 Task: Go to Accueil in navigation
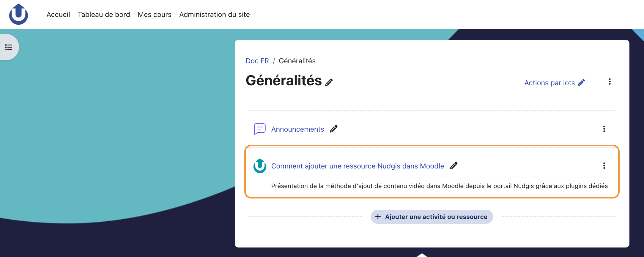[58, 15]
